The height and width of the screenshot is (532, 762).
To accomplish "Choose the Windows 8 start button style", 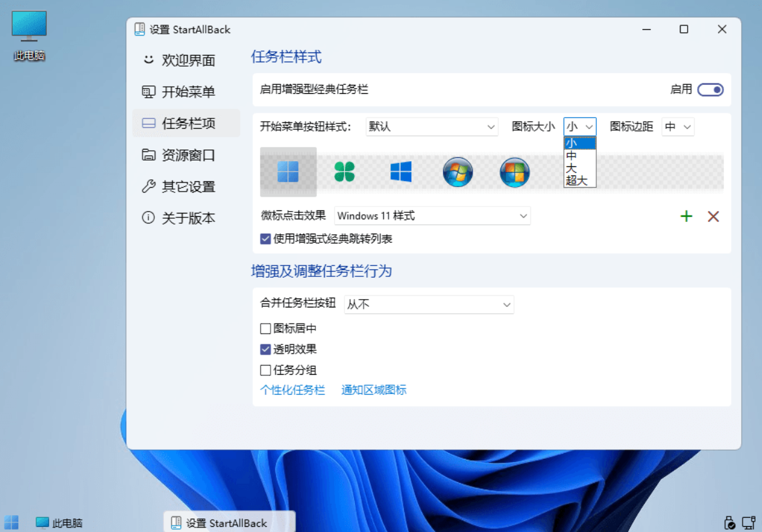I will (x=401, y=172).
